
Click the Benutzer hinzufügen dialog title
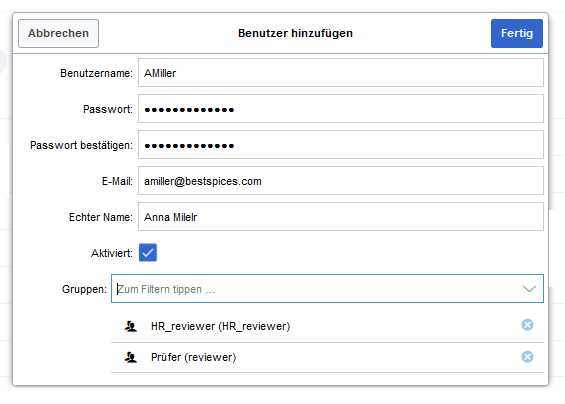tap(295, 33)
